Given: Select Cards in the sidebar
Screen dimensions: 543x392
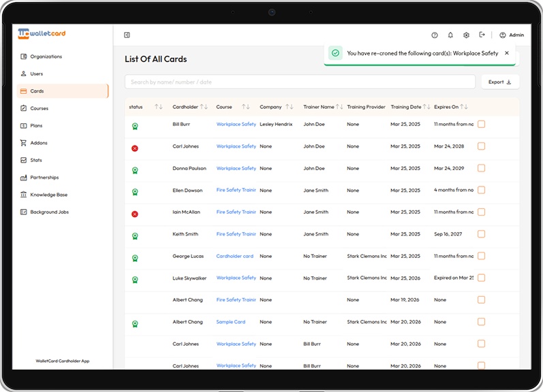Looking at the screenshot, I should tap(62, 91).
